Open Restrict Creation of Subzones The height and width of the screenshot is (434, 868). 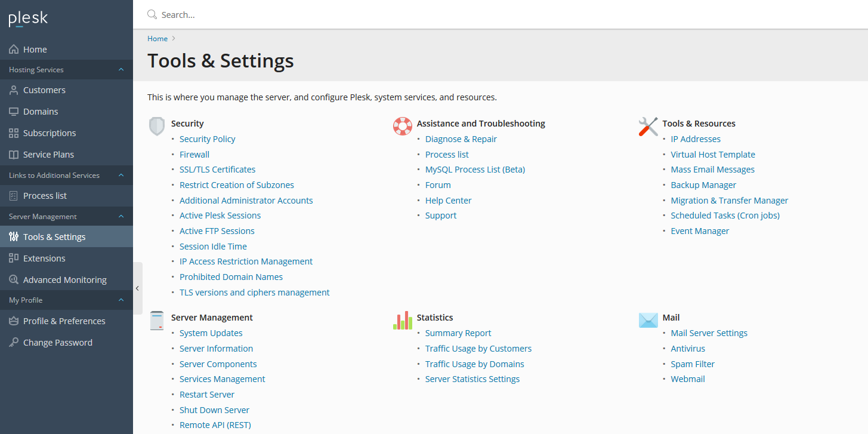(x=237, y=185)
